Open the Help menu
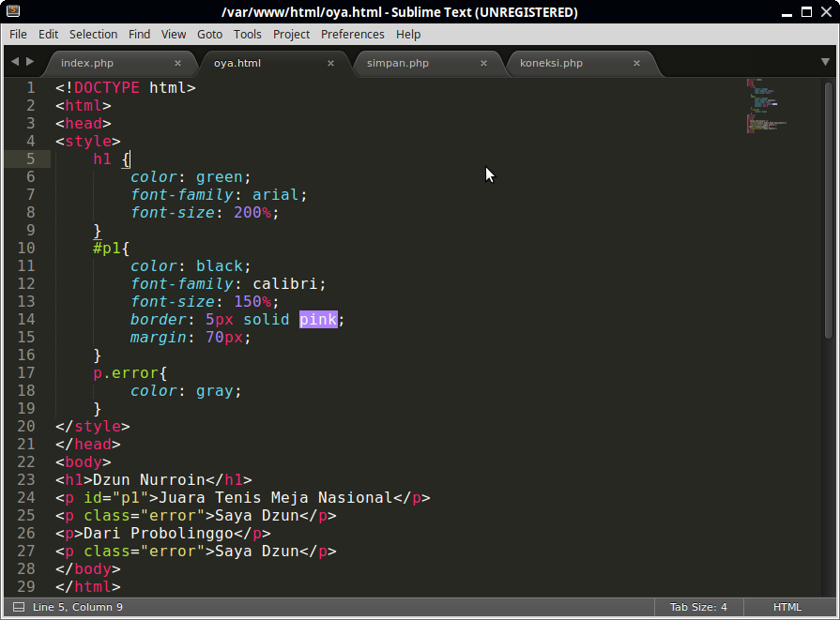Image resolution: width=840 pixels, height=620 pixels. (408, 35)
